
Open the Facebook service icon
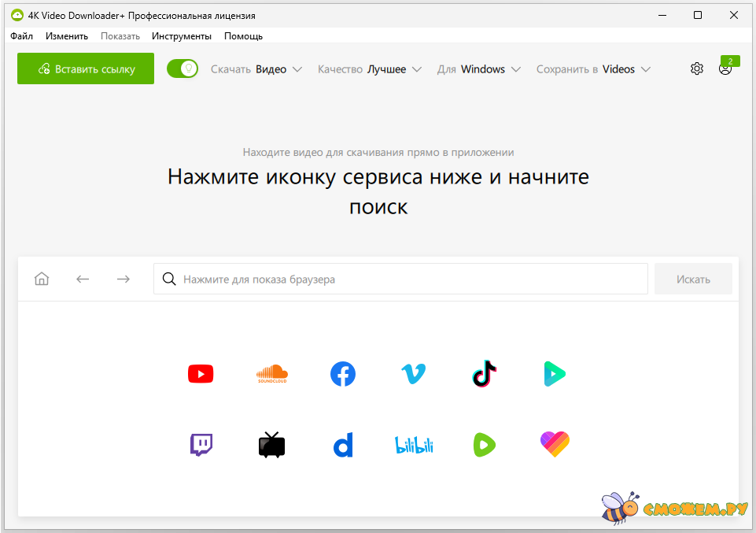tap(343, 374)
